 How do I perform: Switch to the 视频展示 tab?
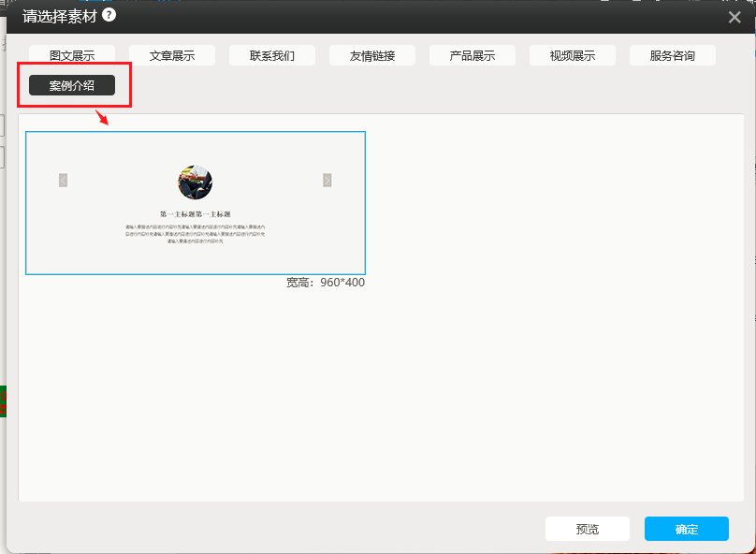[573, 55]
